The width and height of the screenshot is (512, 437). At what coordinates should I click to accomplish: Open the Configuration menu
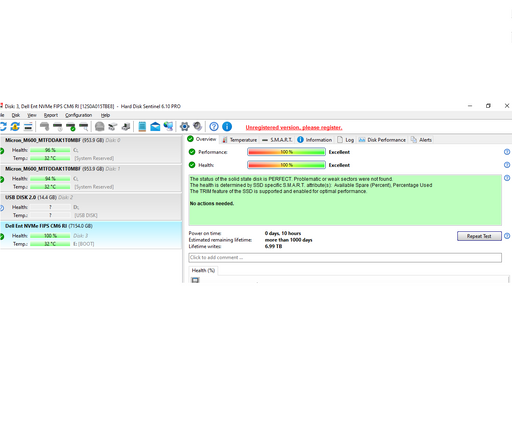78,115
